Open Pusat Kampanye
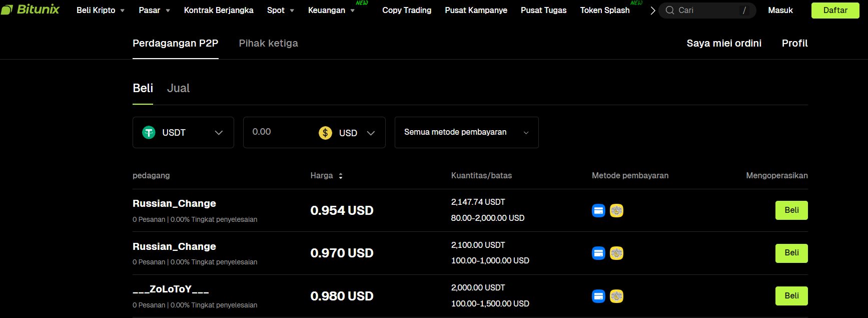The width and height of the screenshot is (868, 318). [x=476, y=10]
